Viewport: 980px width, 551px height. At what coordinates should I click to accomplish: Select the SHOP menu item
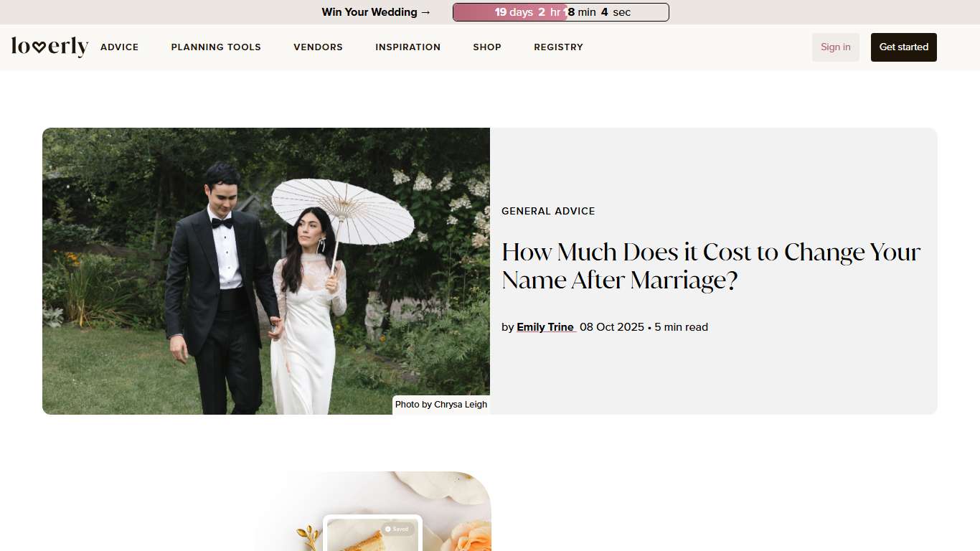pyautogui.click(x=487, y=47)
